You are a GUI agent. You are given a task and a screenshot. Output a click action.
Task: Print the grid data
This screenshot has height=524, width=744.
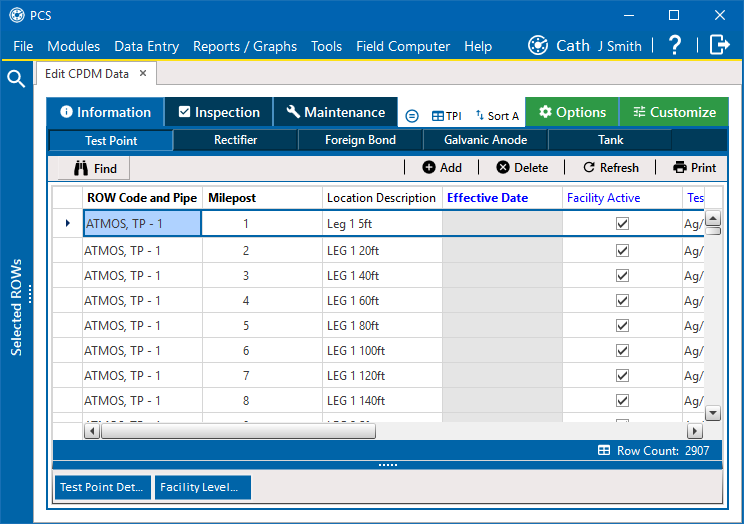pyautogui.click(x=694, y=168)
